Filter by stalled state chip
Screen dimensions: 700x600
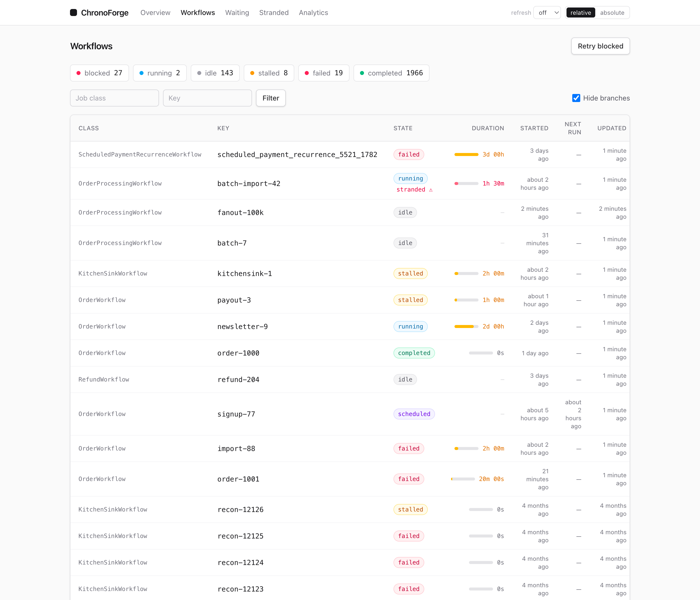coord(269,73)
